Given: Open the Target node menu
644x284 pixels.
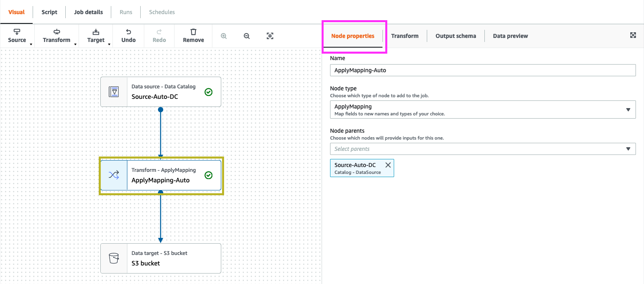Looking at the screenshot, I should (96, 35).
